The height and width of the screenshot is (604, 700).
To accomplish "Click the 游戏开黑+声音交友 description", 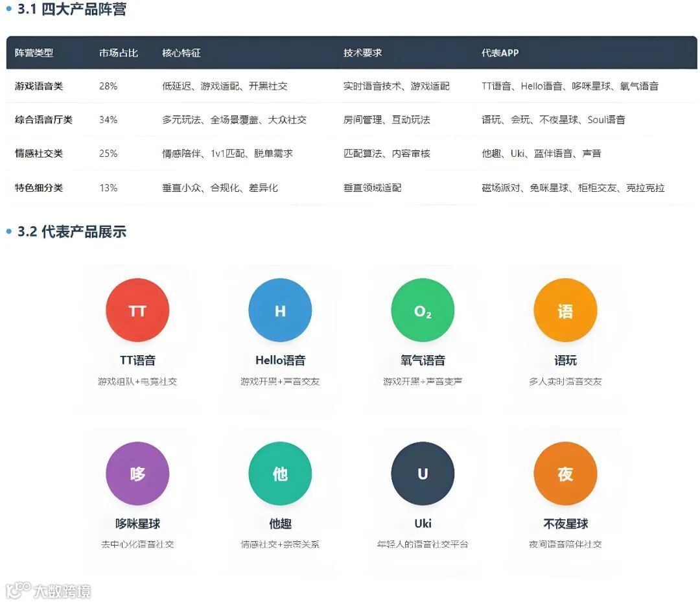I will click(x=280, y=382).
